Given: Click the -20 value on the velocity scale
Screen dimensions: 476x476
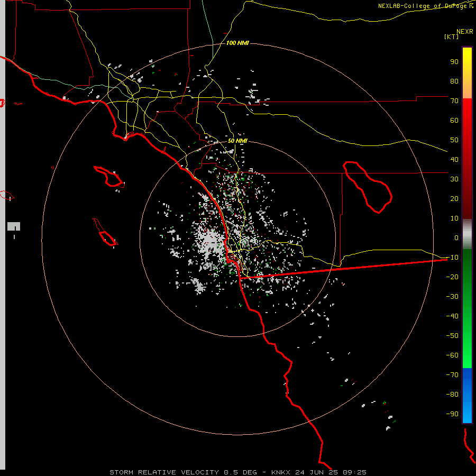Looking at the screenshot, I should coord(452,277).
